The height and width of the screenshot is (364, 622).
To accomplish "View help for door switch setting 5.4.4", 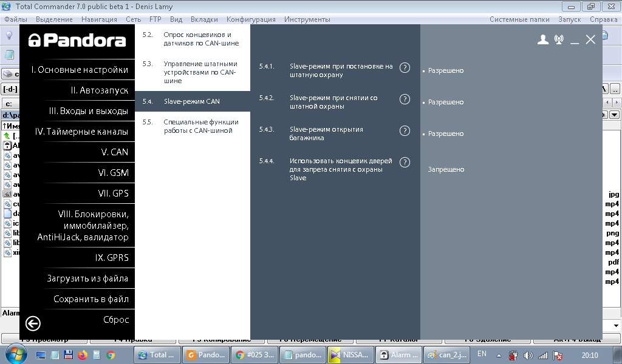I will point(405,162).
